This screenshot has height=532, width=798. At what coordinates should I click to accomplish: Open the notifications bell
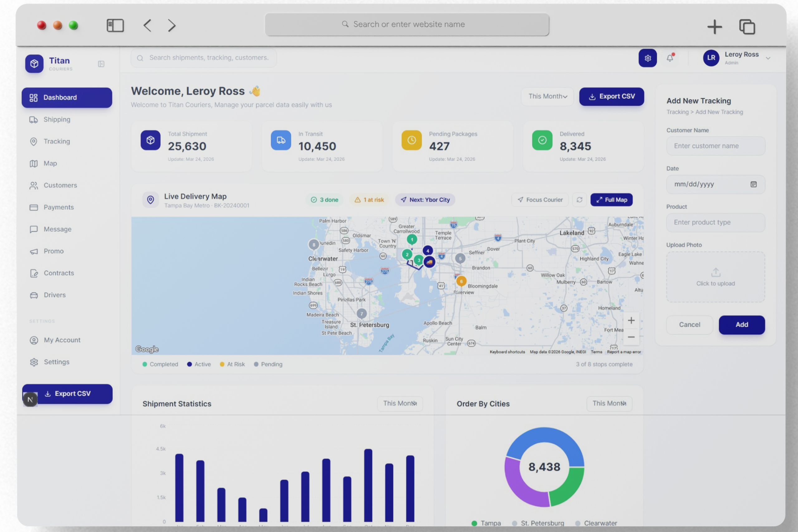pyautogui.click(x=670, y=58)
